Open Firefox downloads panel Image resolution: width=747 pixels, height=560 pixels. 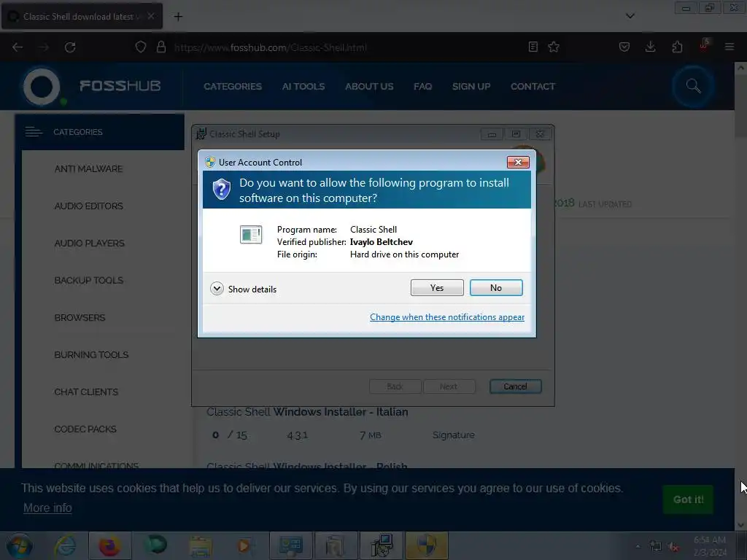tap(650, 47)
